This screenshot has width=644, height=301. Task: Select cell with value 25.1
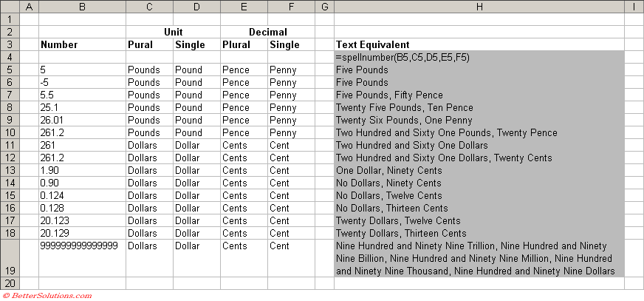[x=81, y=107]
